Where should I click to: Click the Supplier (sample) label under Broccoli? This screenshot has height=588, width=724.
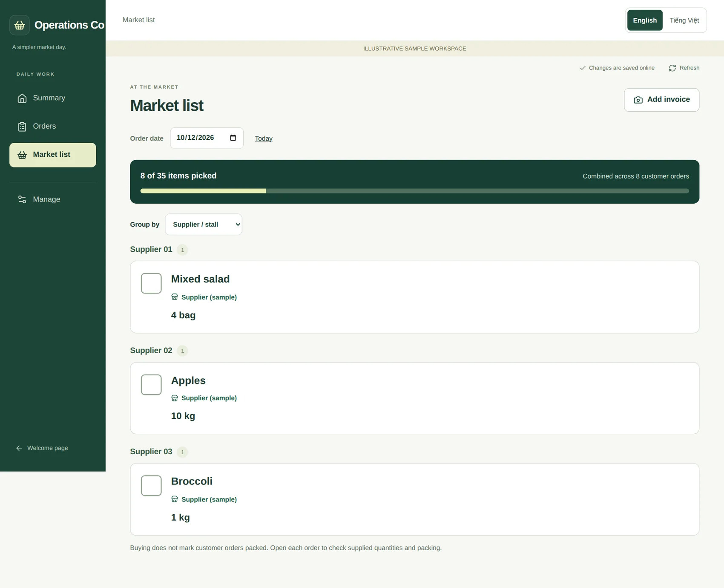209,499
